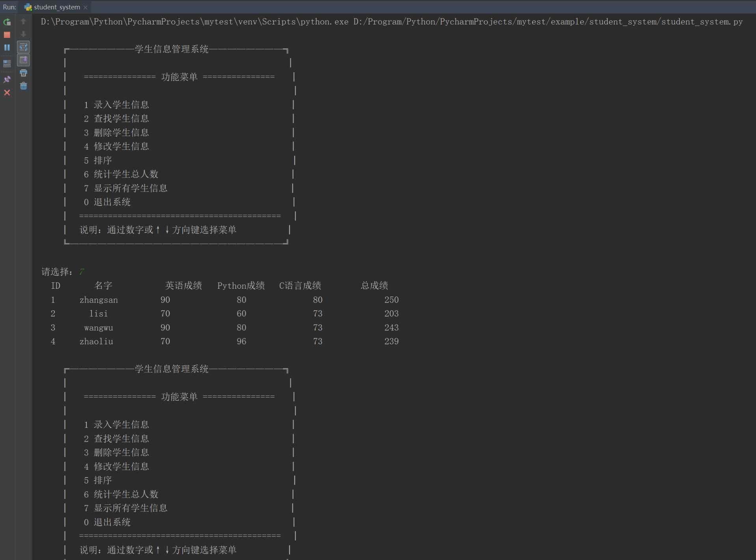Image resolution: width=756 pixels, height=560 pixels.
Task: Click '0 退出系统' in the upper menu
Action: point(107,202)
